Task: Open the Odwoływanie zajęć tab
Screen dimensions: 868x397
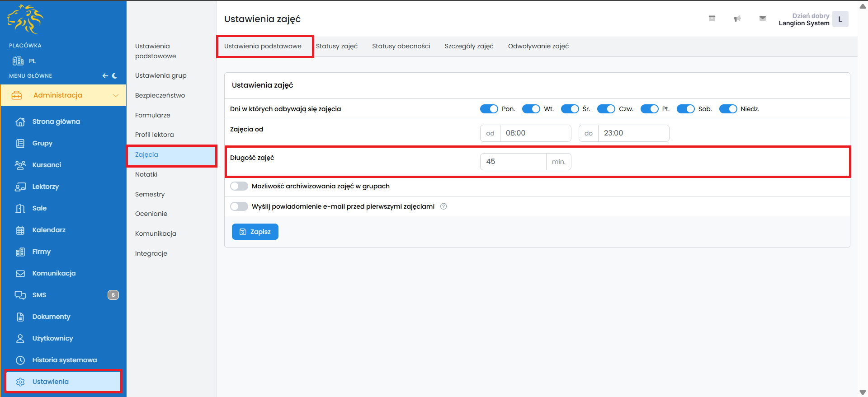Action: [x=538, y=46]
